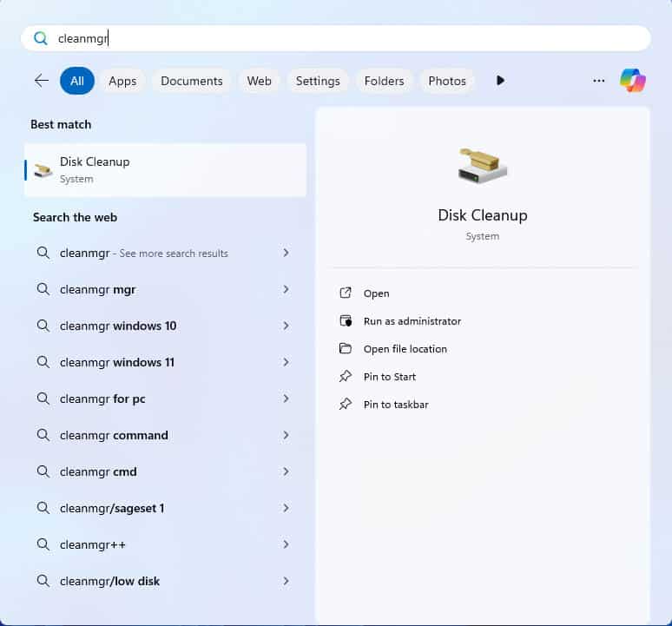Screen dimensions: 672x626
Task: Select the cleanmgr++ suggestion text
Action: click(93, 545)
